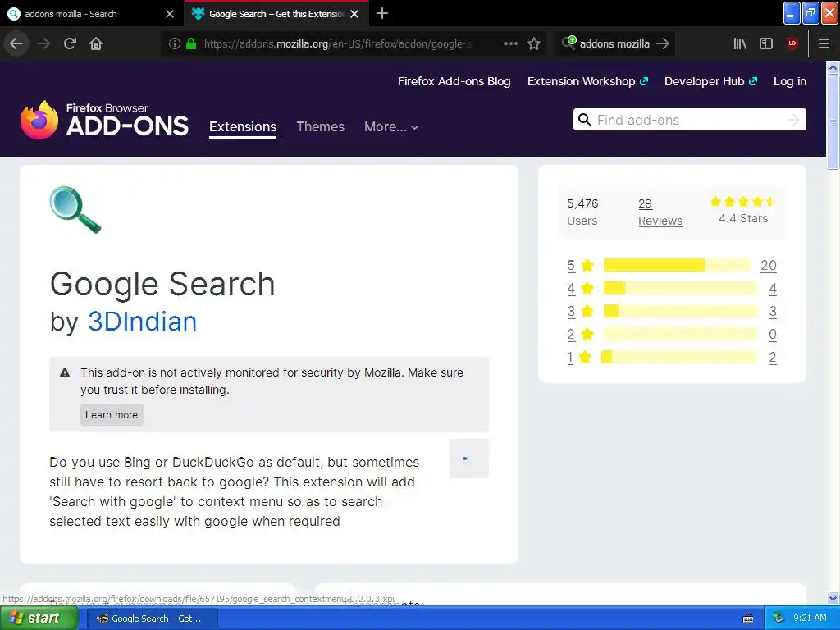The image size is (840, 630).
Task: Open the uBlock Origin shield icon
Action: (x=792, y=43)
